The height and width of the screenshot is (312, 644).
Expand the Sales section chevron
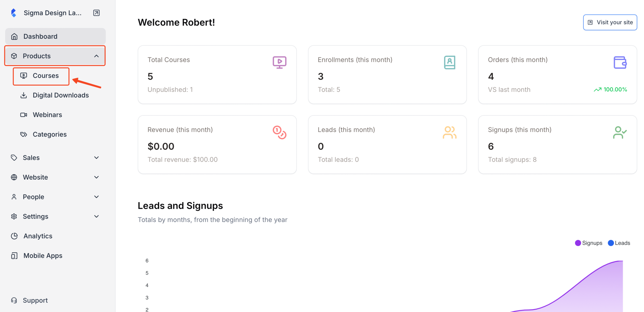click(96, 158)
